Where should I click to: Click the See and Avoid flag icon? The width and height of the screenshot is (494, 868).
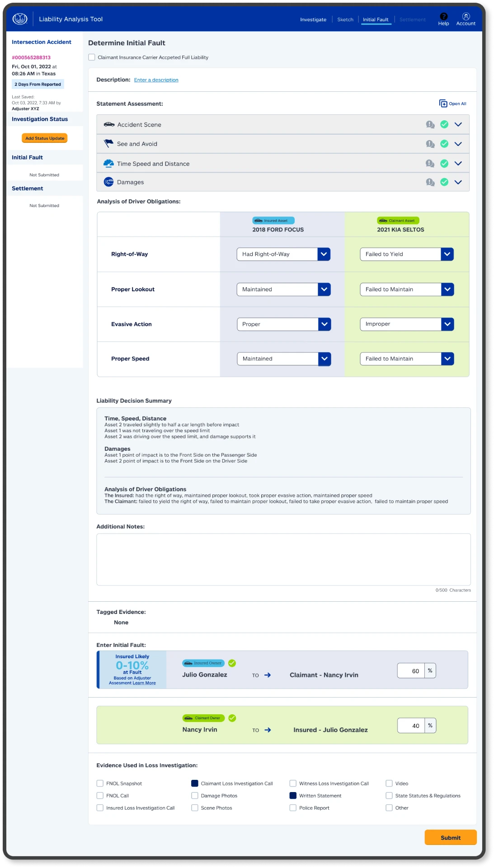108,144
